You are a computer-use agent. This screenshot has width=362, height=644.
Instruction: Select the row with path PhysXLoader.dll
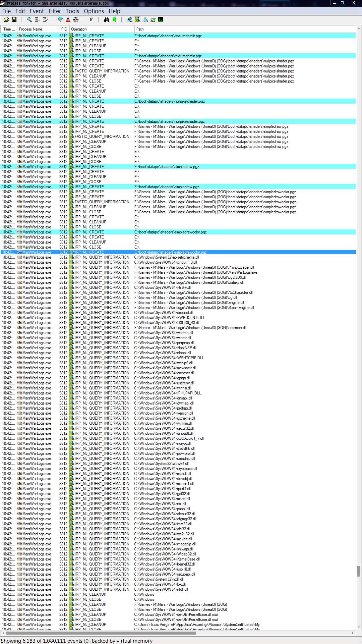[x=178, y=267]
